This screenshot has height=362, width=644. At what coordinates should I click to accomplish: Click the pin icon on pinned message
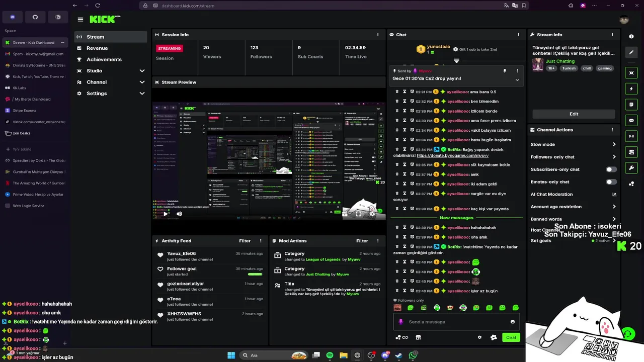(505, 71)
